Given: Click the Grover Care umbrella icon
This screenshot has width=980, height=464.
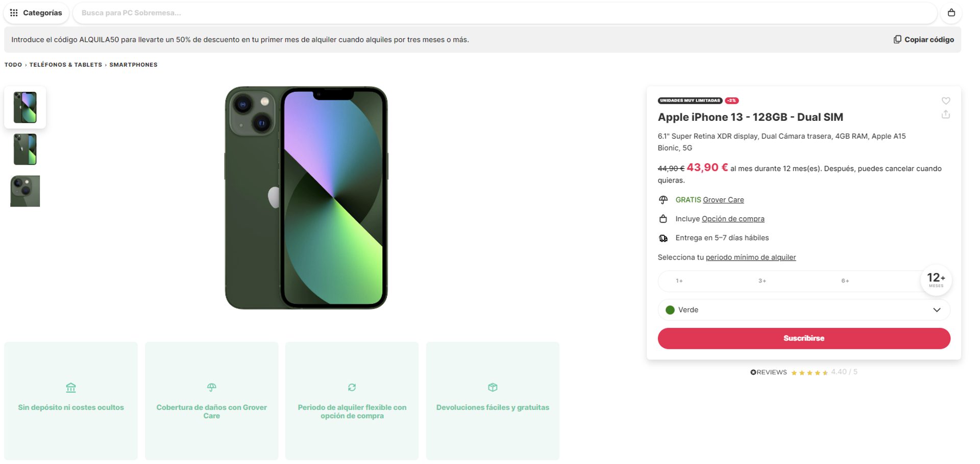Looking at the screenshot, I should [663, 200].
